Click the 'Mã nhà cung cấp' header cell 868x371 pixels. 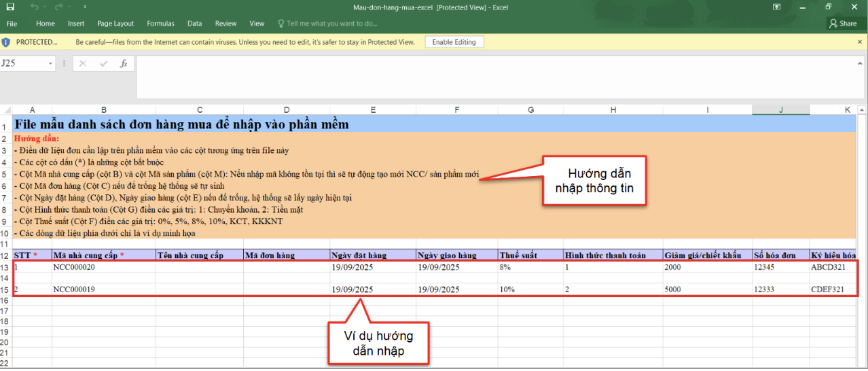[103, 255]
